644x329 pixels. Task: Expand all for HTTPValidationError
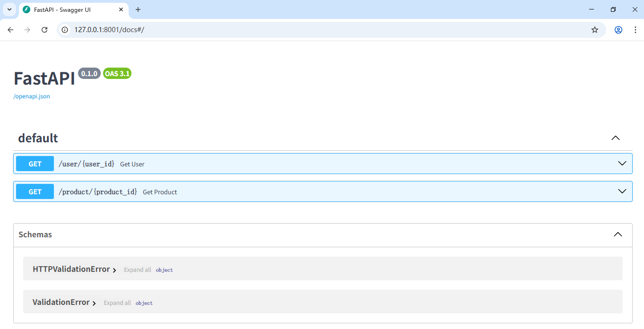(x=138, y=270)
